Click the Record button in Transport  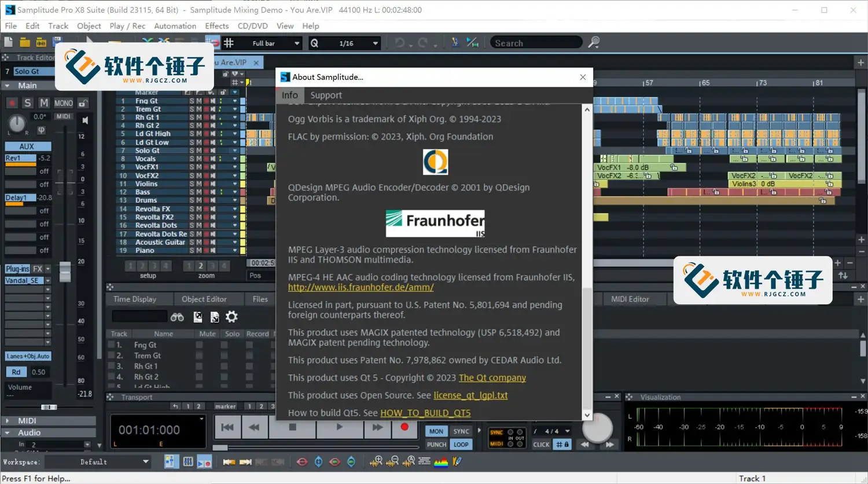404,427
